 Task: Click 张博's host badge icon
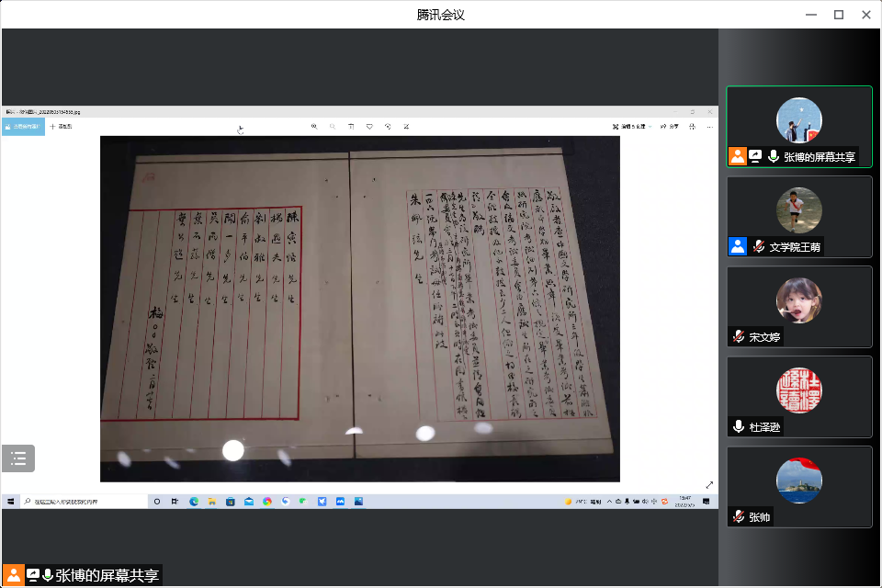[737, 156]
